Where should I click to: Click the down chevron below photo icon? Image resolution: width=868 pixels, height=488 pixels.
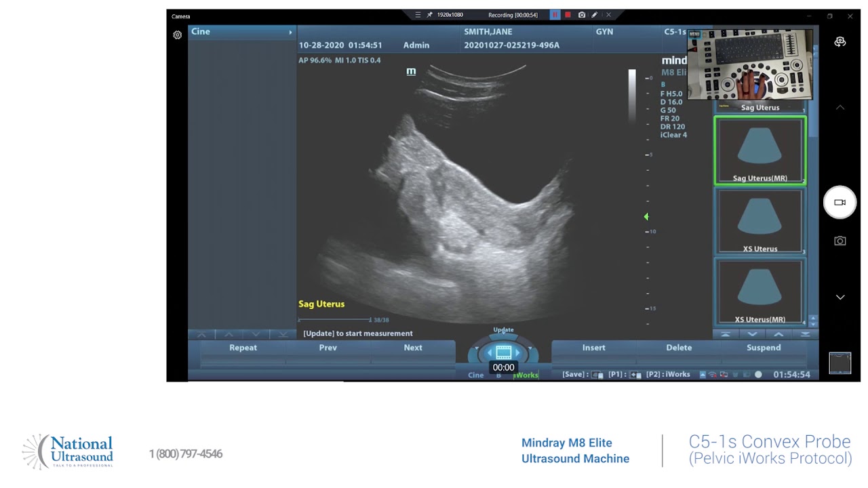pos(840,297)
